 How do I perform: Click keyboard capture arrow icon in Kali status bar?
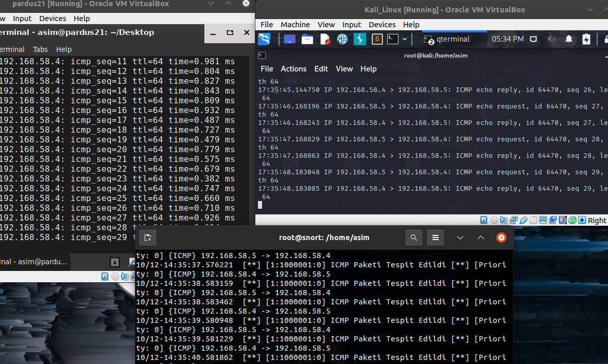582,220
